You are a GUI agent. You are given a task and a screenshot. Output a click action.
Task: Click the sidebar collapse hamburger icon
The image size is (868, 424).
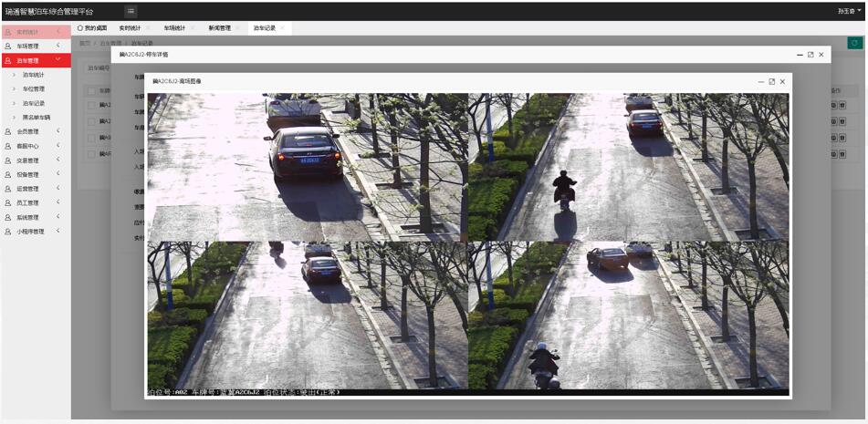tap(131, 11)
